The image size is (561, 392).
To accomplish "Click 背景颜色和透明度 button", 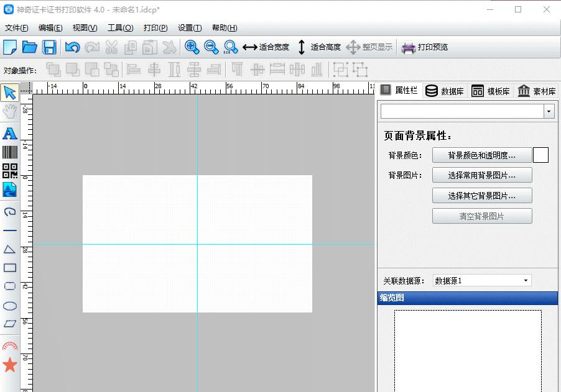I will tap(482, 155).
